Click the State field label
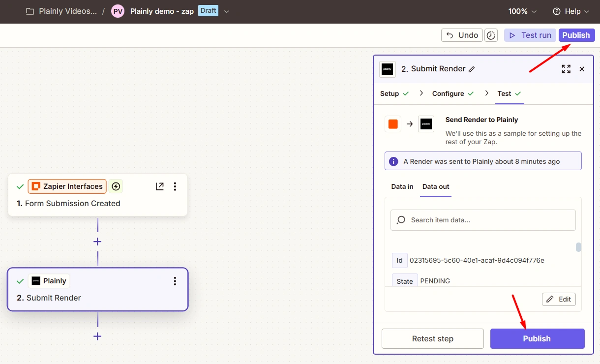This screenshot has height=364, width=600. click(x=405, y=281)
